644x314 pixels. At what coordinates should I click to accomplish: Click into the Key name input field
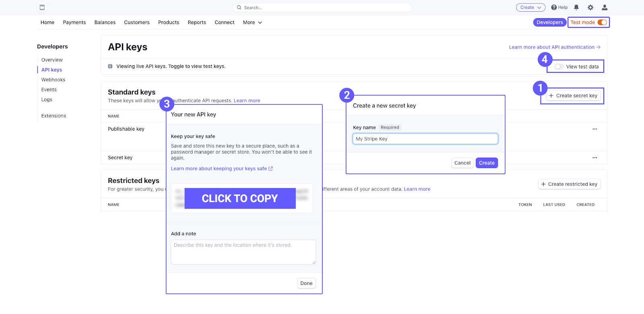tap(425, 139)
